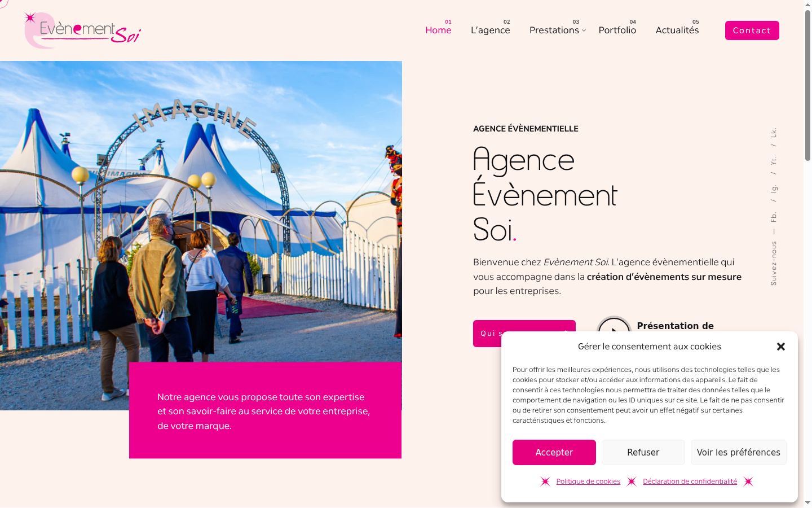Visit the LinkedIn 'Lk.' social link

[774, 133]
